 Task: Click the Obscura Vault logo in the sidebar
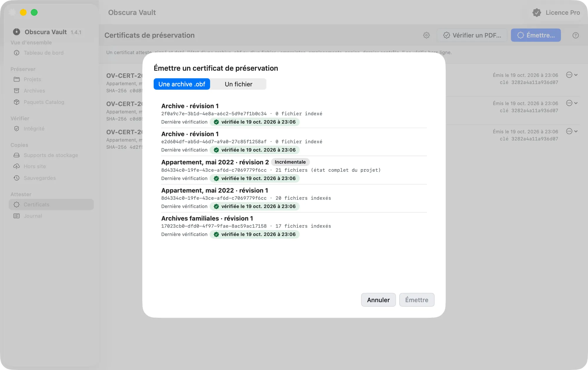coord(16,32)
